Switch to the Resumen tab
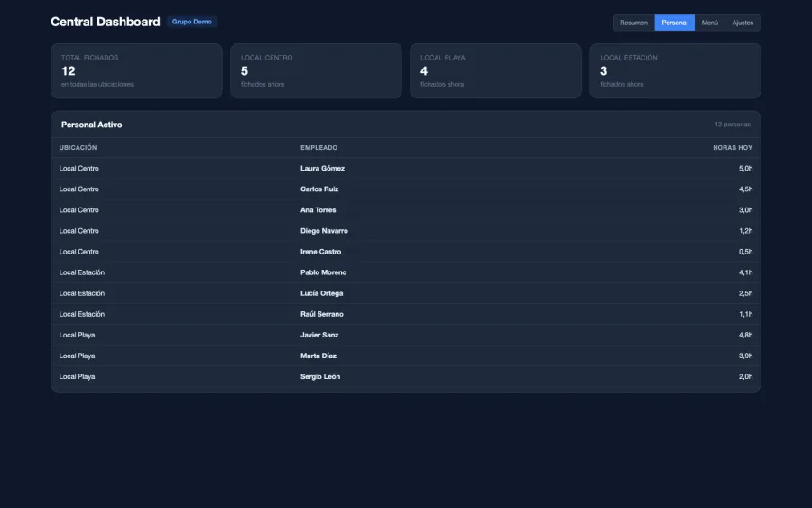Image resolution: width=812 pixels, height=508 pixels. (x=633, y=23)
